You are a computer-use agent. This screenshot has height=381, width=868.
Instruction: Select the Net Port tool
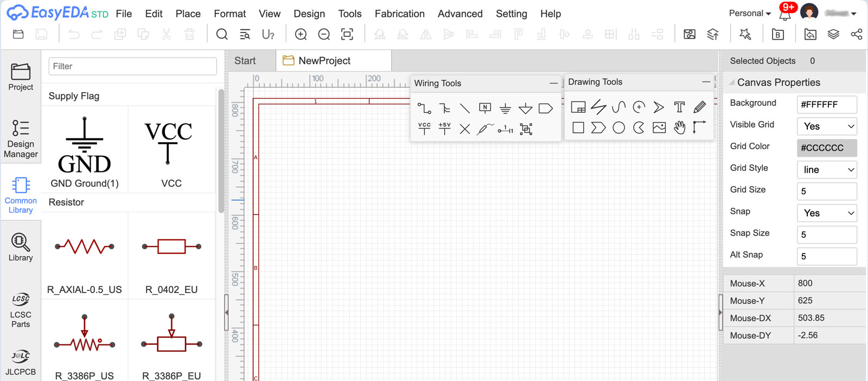[x=546, y=109]
